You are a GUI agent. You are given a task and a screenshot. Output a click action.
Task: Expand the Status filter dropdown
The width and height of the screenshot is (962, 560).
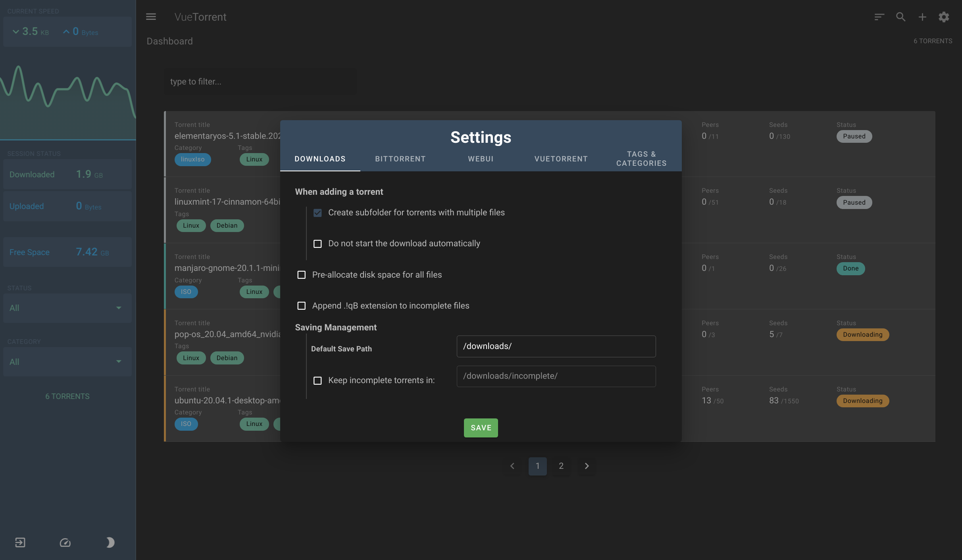[x=67, y=308]
